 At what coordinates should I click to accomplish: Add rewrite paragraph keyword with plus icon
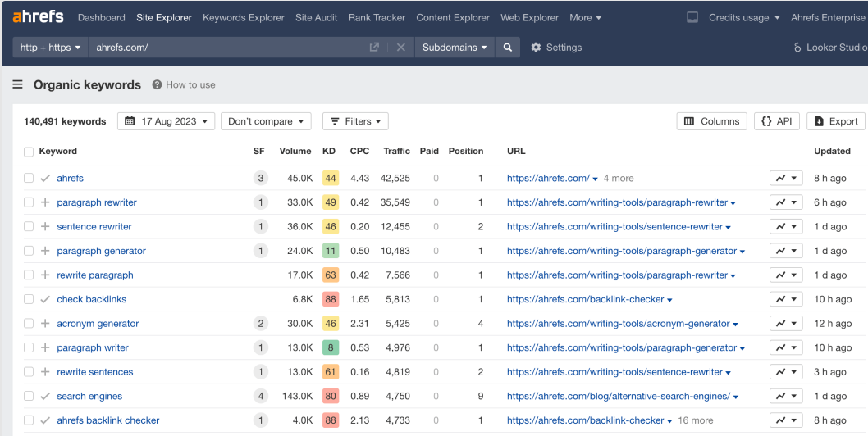[x=45, y=275]
